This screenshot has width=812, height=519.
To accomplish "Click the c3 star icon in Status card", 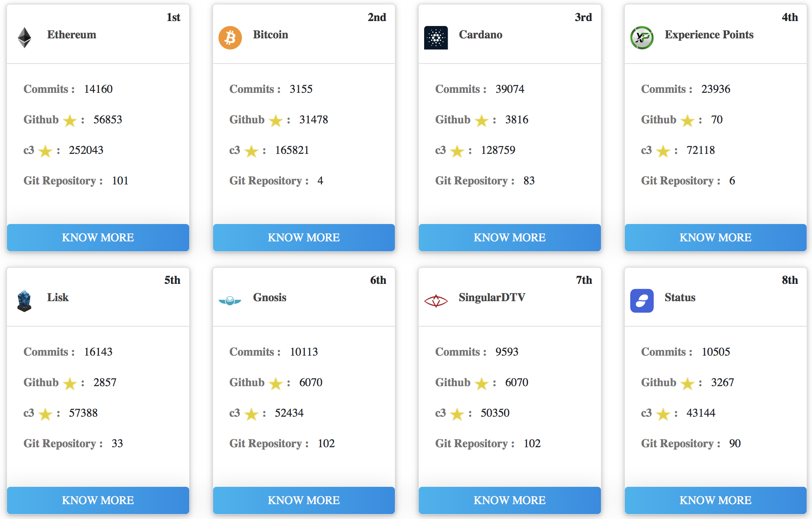I will [x=663, y=414].
